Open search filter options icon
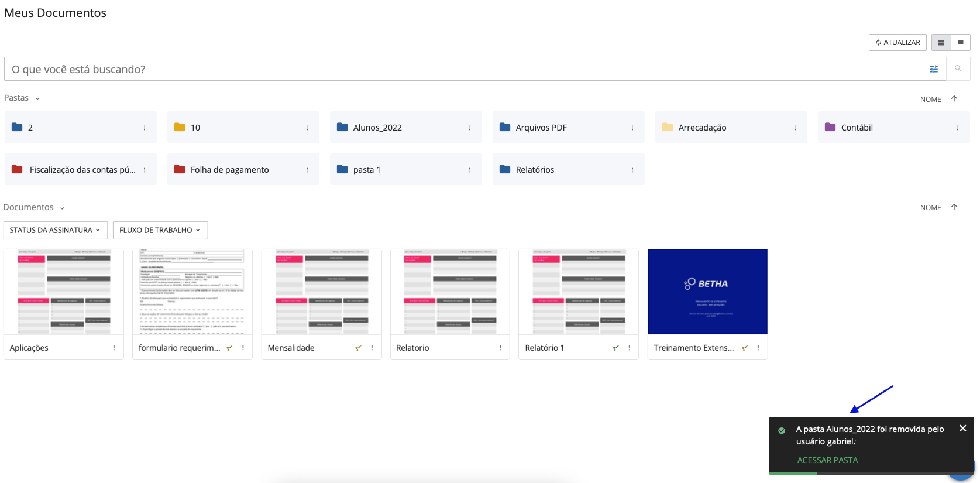This screenshot has width=980, height=483. click(x=933, y=69)
